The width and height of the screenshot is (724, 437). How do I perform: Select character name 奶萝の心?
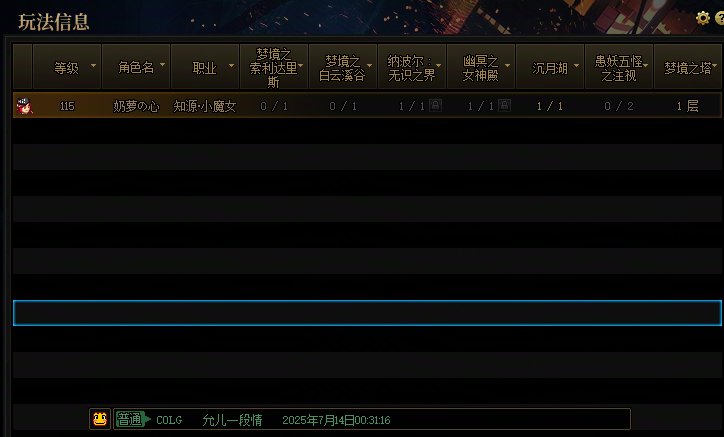(x=136, y=106)
